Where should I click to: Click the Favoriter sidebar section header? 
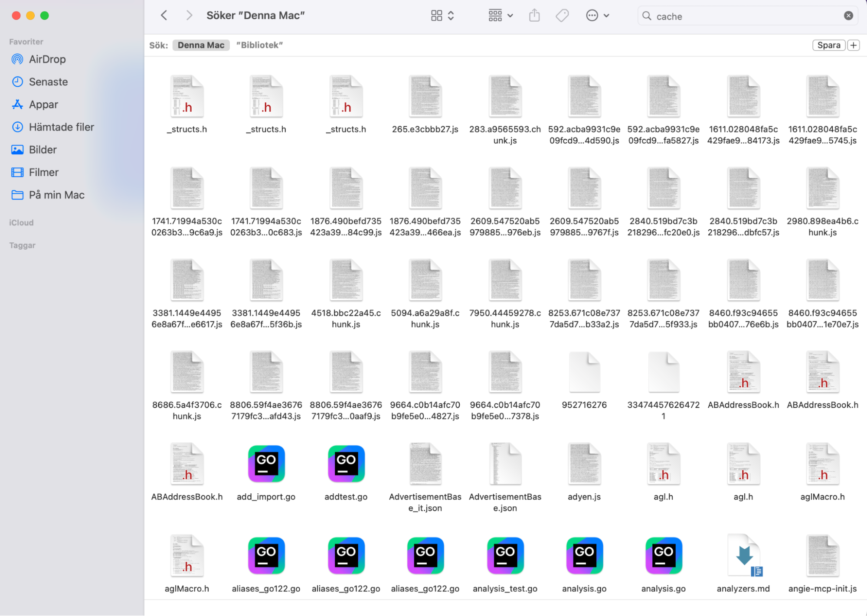(x=26, y=42)
